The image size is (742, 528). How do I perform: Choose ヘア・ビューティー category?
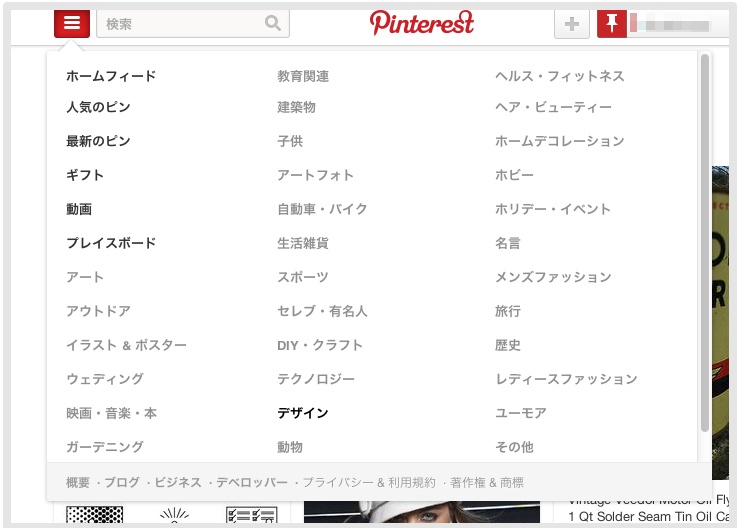coord(553,107)
